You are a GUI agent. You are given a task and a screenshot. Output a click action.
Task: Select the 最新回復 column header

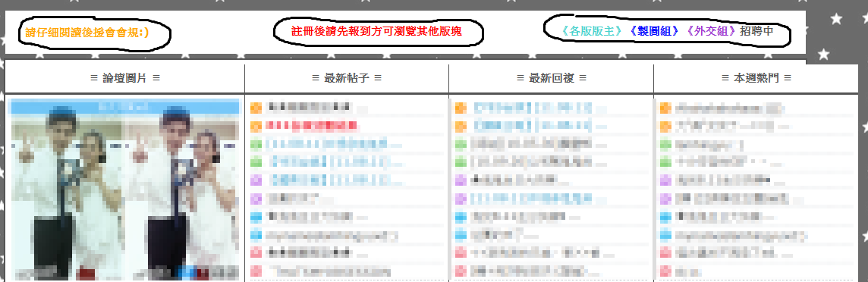tap(552, 79)
